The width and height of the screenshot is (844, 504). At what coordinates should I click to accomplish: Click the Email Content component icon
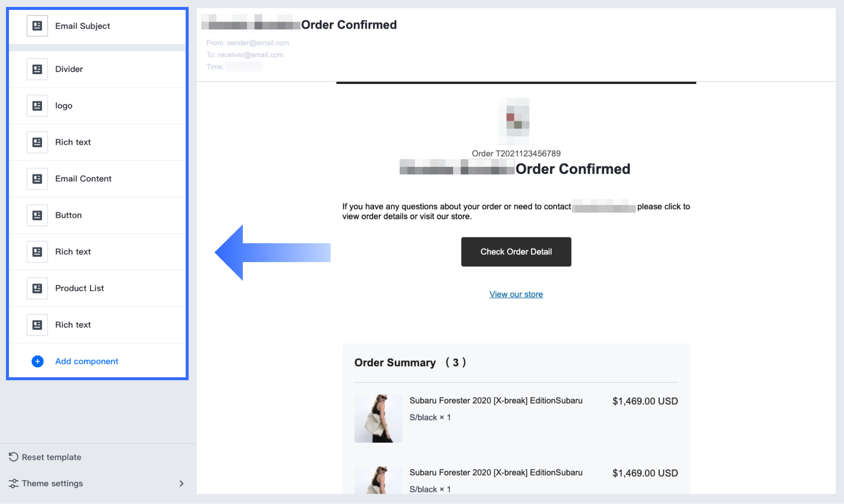click(37, 179)
